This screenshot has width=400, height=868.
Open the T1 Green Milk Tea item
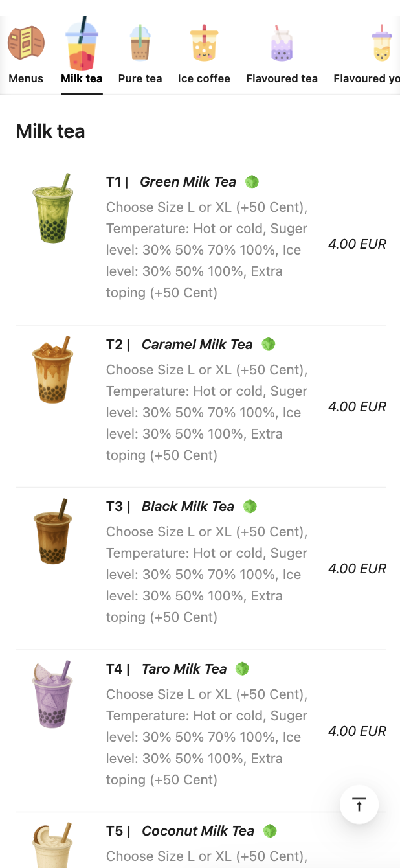pos(188,182)
